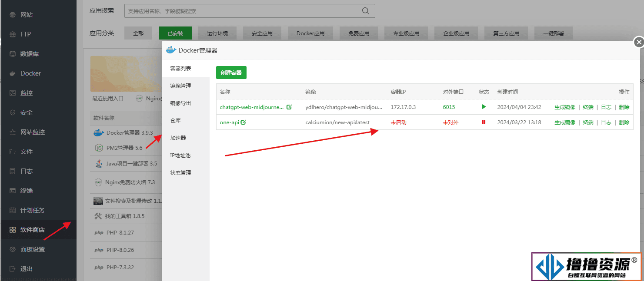Switch to IP地址池 tab

(186, 155)
